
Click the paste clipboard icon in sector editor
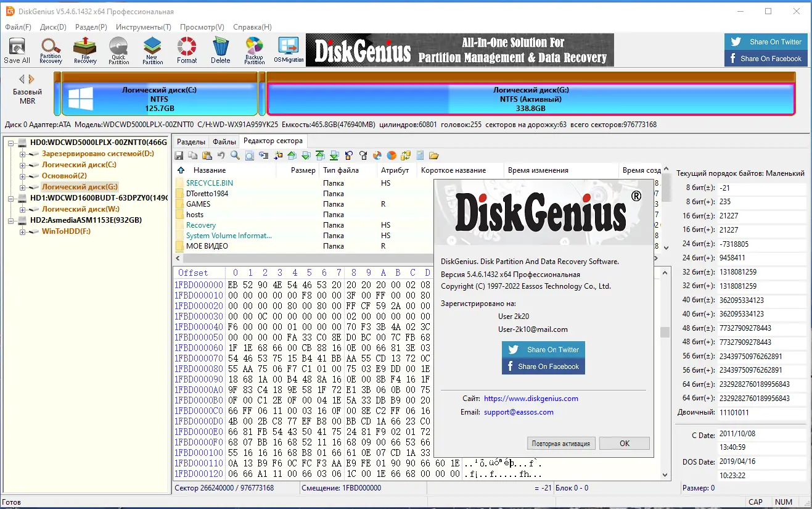(207, 155)
